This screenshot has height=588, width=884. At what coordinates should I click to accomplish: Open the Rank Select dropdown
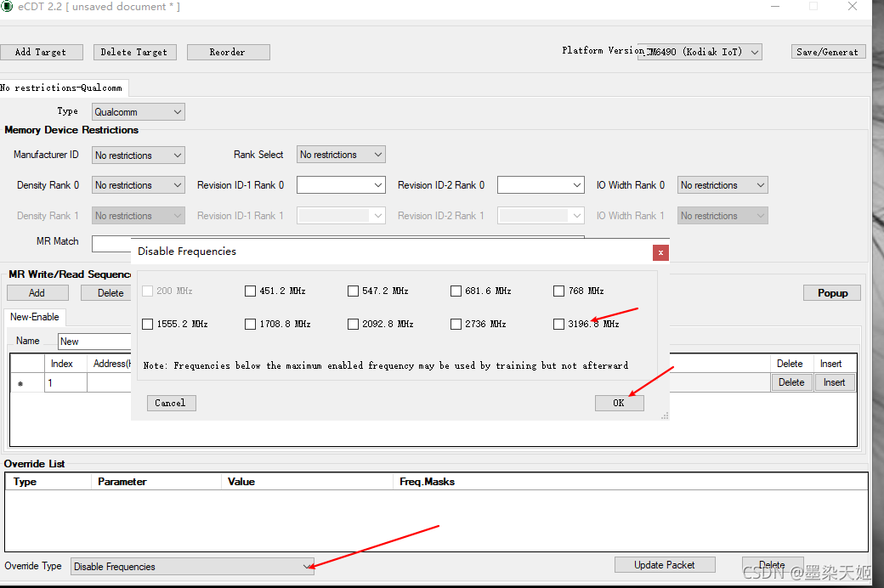341,155
